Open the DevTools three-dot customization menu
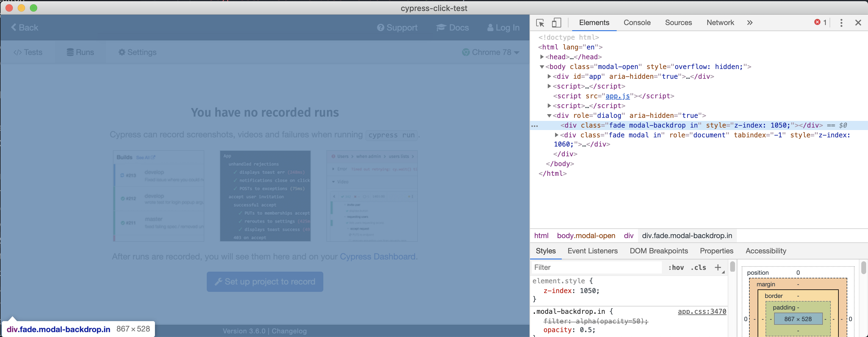The width and height of the screenshot is (868, 337). [x=841, y=23]
